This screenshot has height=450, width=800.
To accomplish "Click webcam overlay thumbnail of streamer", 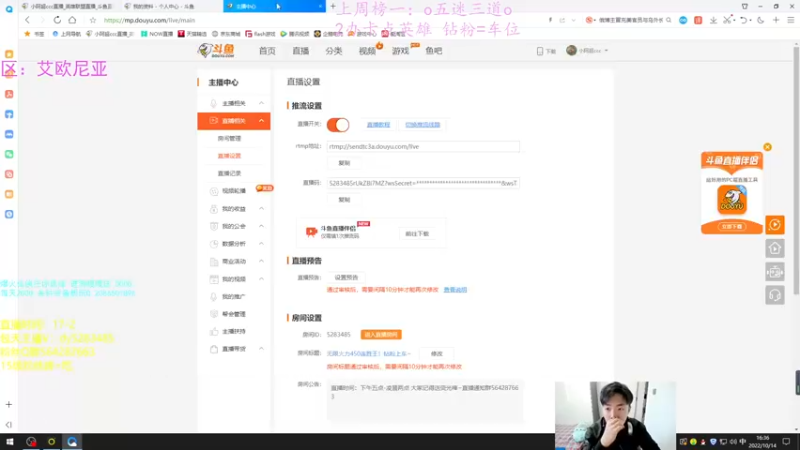I will 615,416.
